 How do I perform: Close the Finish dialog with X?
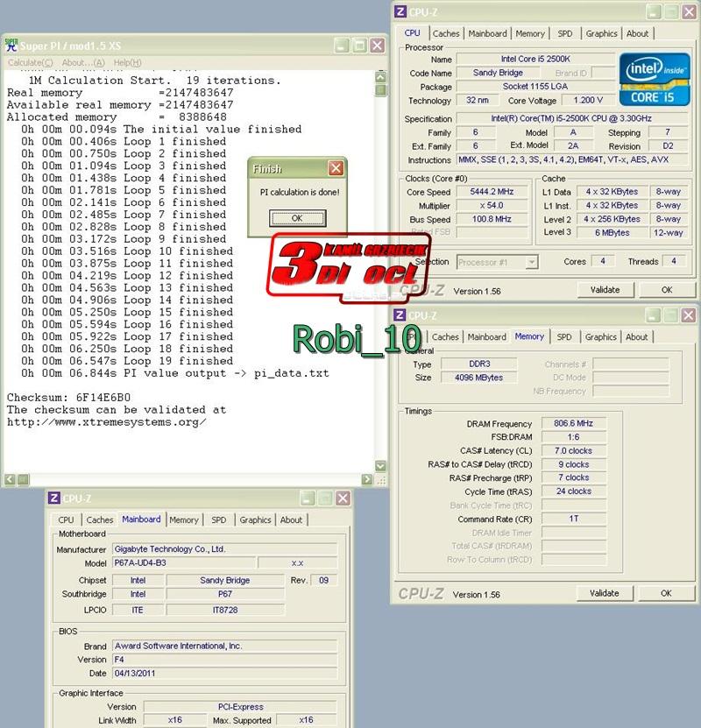point(336,168)
